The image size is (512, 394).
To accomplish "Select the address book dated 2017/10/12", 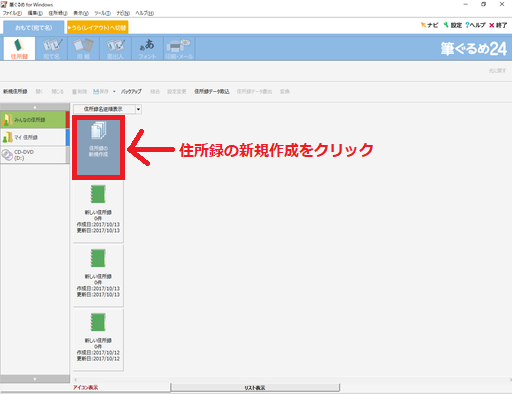I will click(x=98, y=339).
